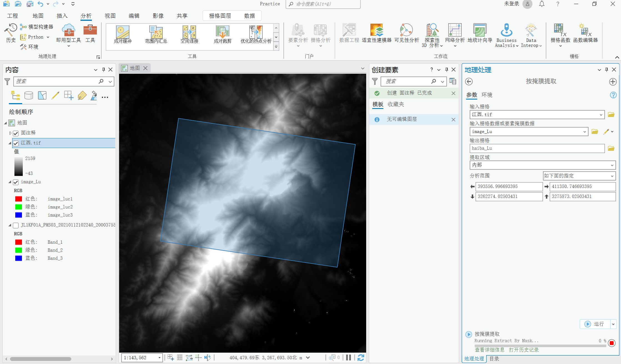The height and width of the screenshot is (364, 621).
Task: Switch Contents to list by editing
Action: point(56,96)
